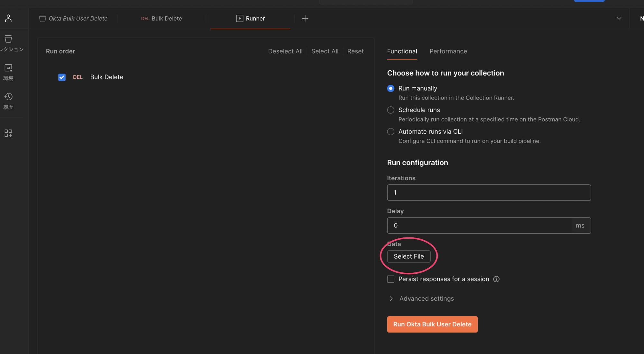Click the Iterations input field

(489, 192)
